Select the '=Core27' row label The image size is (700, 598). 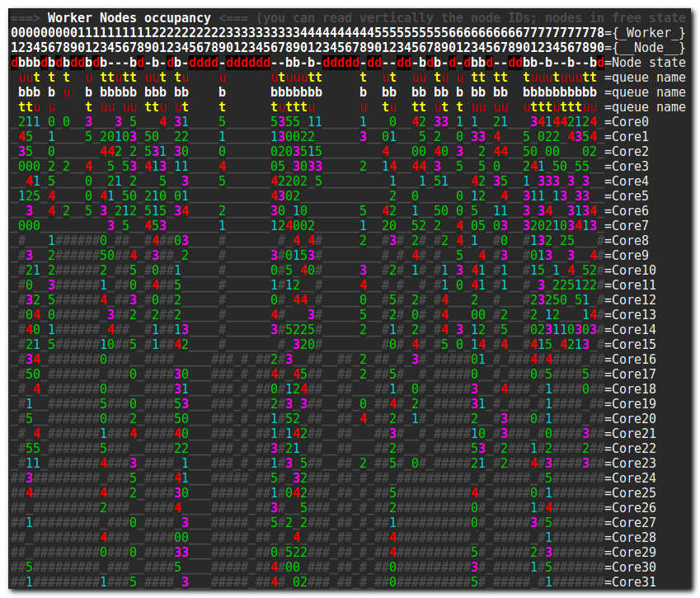pyautogui.click(x=631, y=522)
